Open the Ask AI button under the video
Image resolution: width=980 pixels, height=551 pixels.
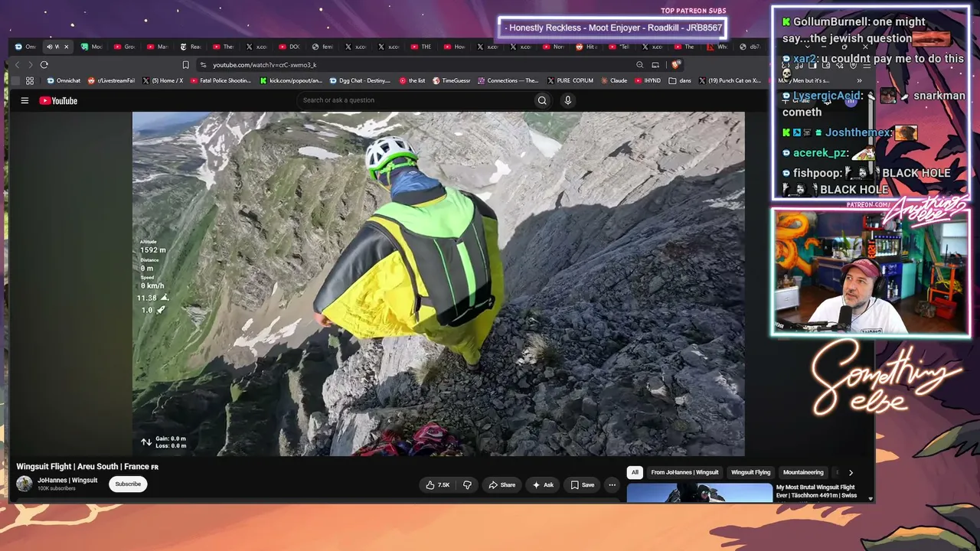coord(544,484)
